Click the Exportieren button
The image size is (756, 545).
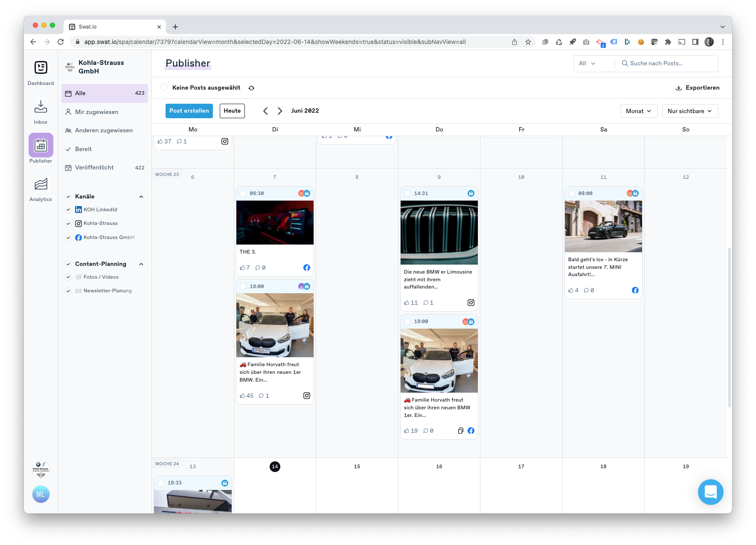(698, 88)
